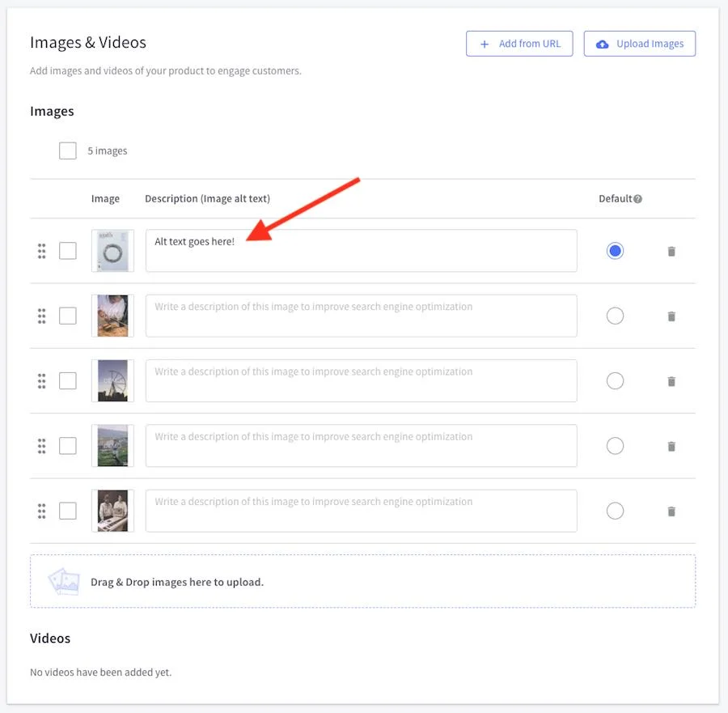This screenshot has height=713, width=728.
Task: Click the drag handle of the third image row
Action: pyautogui.click(x=42, y=381)
